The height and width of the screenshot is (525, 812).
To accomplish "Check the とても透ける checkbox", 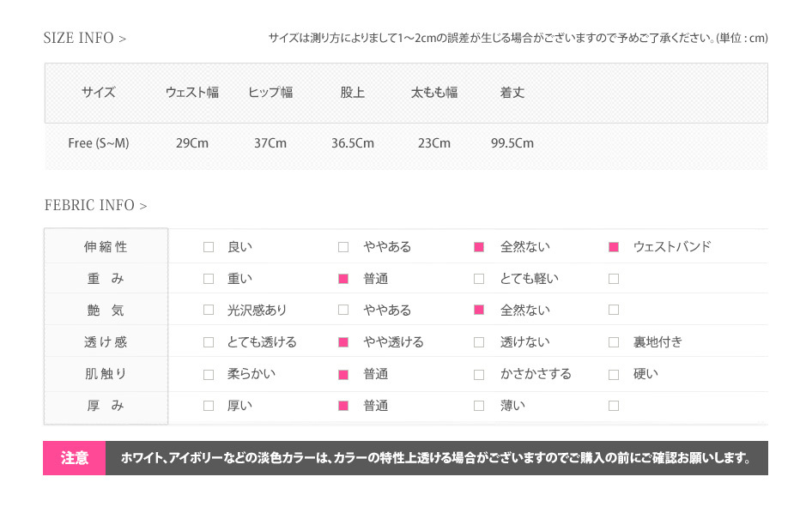I will coord(209,342).
